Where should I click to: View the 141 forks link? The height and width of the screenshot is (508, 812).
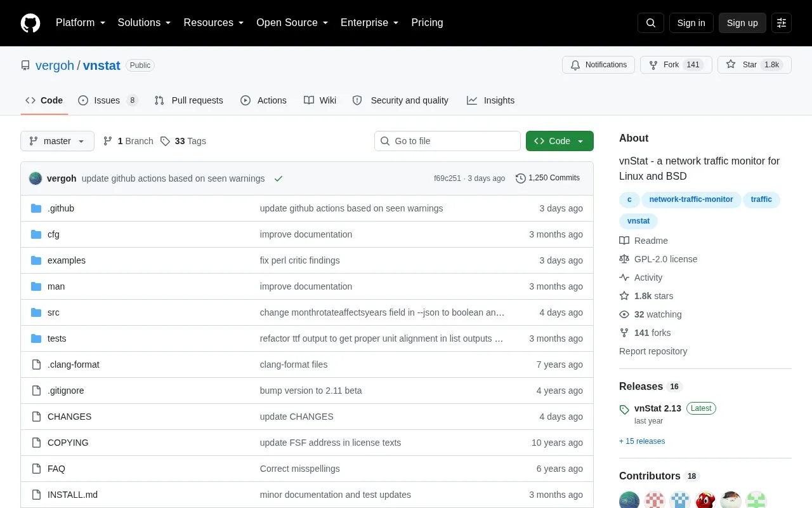tap(645, 333)
